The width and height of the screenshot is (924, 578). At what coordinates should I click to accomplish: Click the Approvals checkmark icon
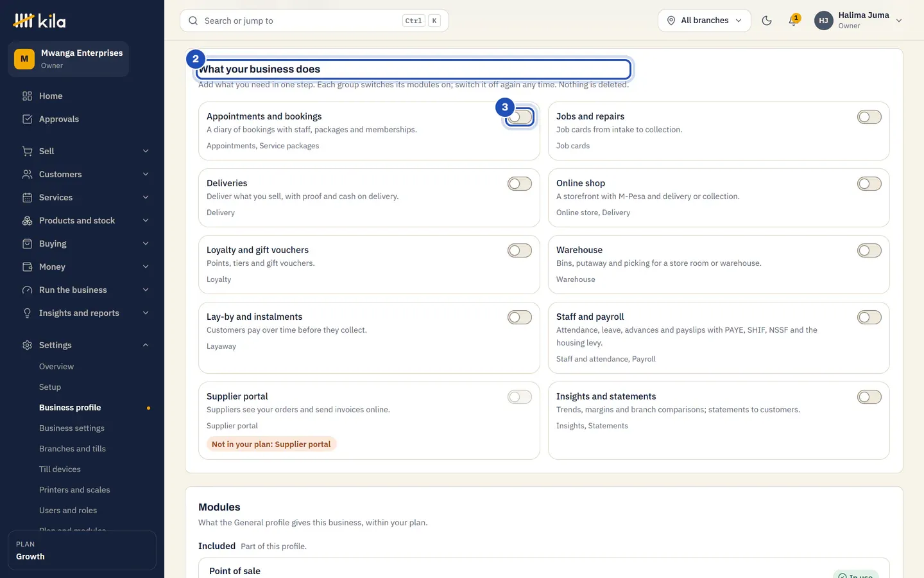click(27, 119)
